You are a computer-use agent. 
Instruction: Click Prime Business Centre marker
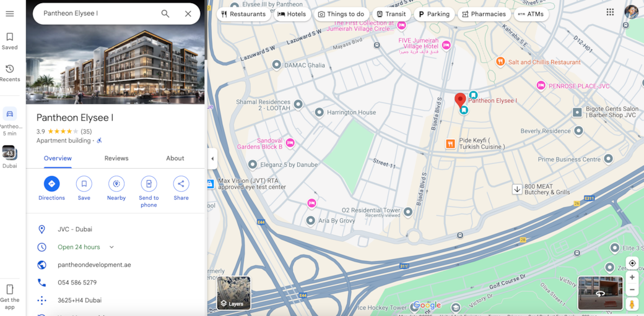pos(609,159)
